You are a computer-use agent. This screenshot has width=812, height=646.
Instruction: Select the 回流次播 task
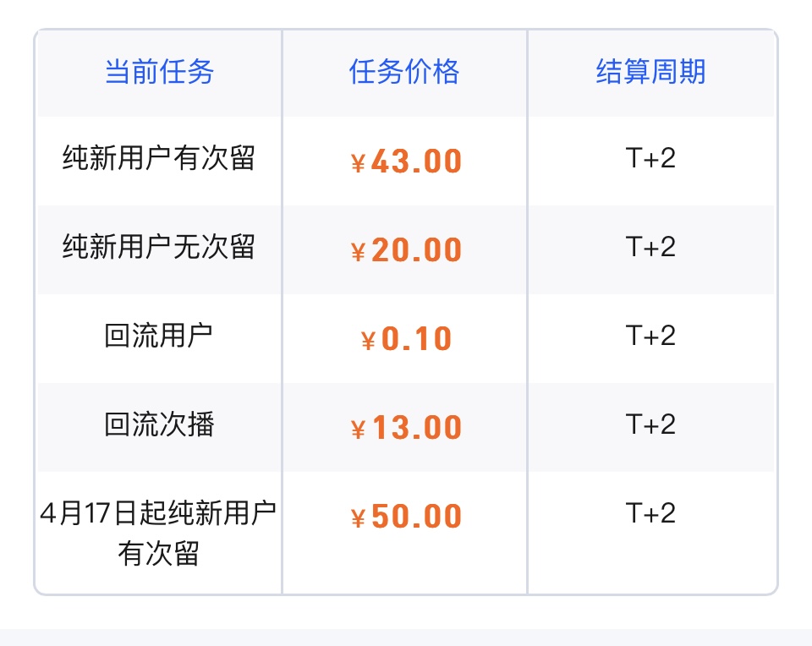pos(158,424)
